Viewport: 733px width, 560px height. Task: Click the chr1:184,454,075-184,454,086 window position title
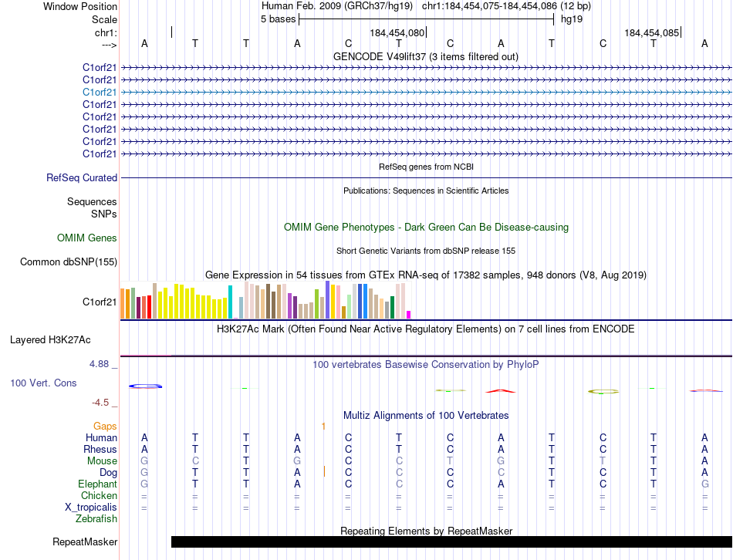(426, 6)
